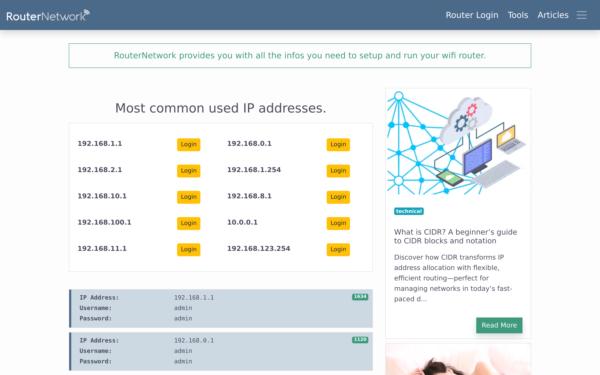Select the 192.168.11.1 address text

(102, 248)
